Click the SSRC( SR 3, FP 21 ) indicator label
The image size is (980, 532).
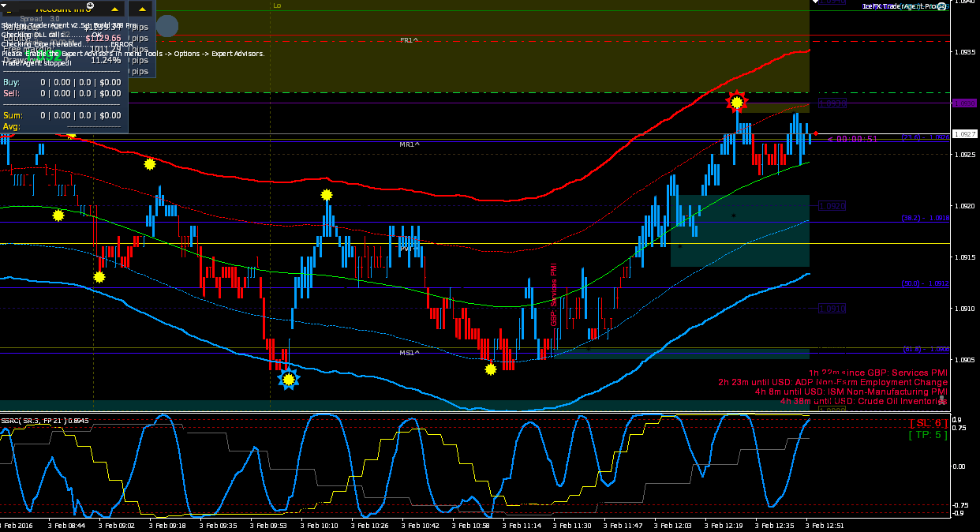point(44,420)
